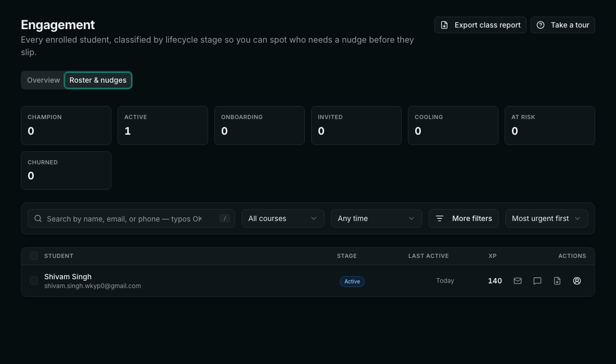This screenshot has height=364, width=616.
Task: Click the Last Active column header
Action: (x=428, y=256)
